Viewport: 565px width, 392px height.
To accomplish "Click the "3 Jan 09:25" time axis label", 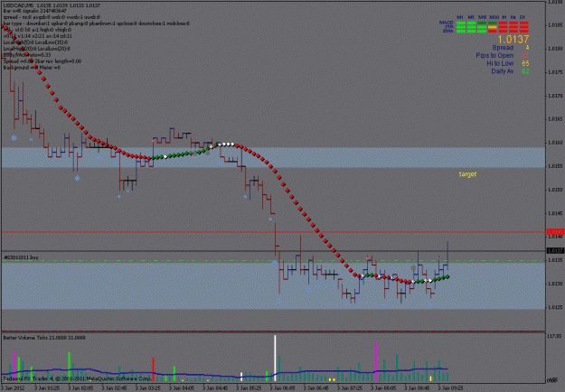I will [451, 388].
